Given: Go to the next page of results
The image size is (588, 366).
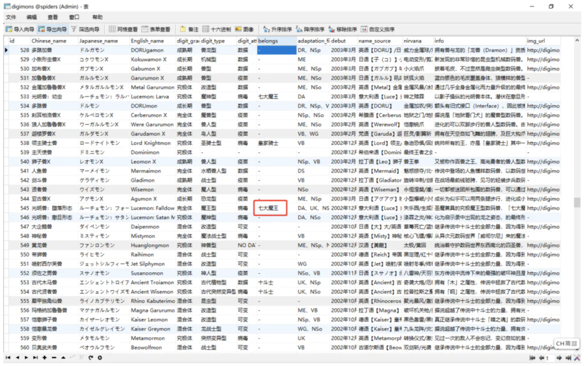Looking at the screenshot, I should pyautogui.click(x=559, y=358).
